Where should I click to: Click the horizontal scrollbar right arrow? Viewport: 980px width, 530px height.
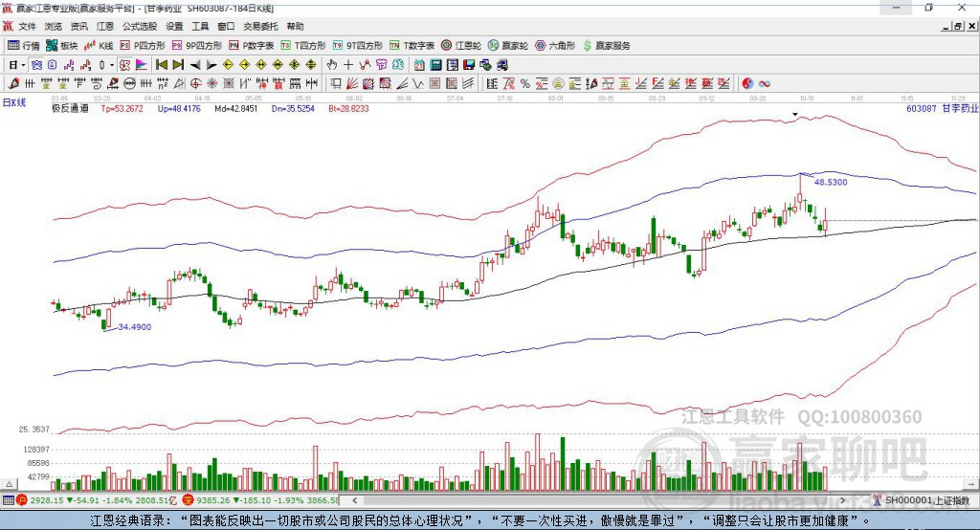click(842, 500)
